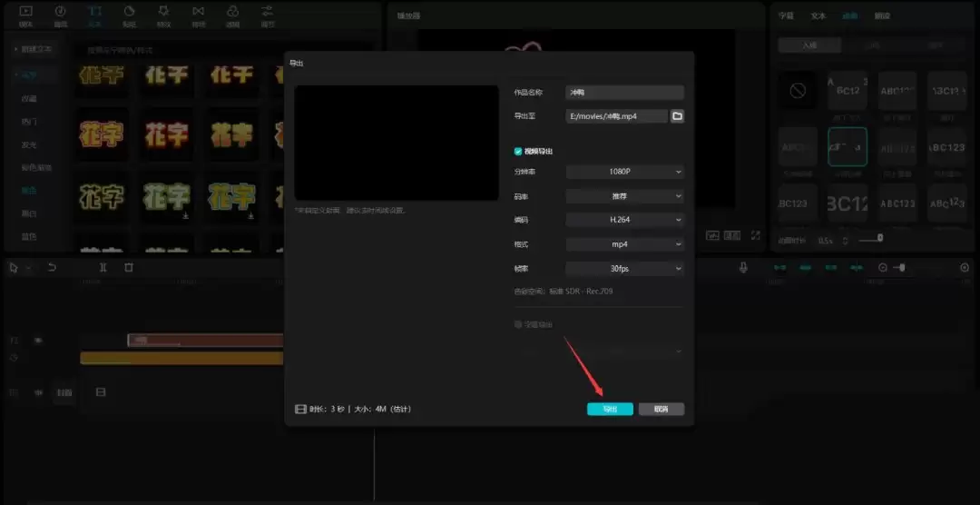The image size is (980, 505).
Task: Click the trash delete icon in timeline toolbar
Action: click(x=129, y=267)
